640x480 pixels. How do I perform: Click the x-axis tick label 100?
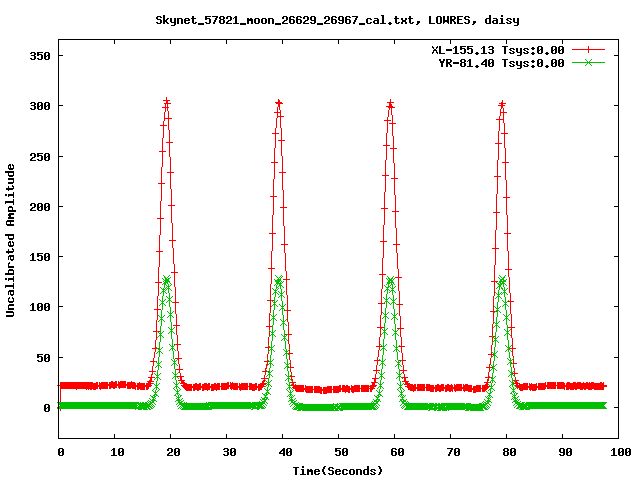[x=621, y=452]
